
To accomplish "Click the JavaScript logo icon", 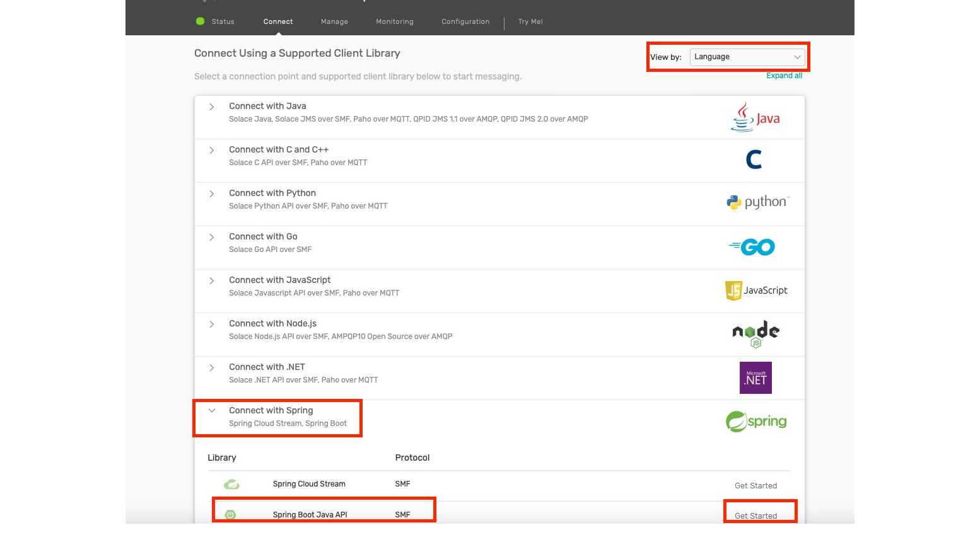I will [x=756, y=291].
